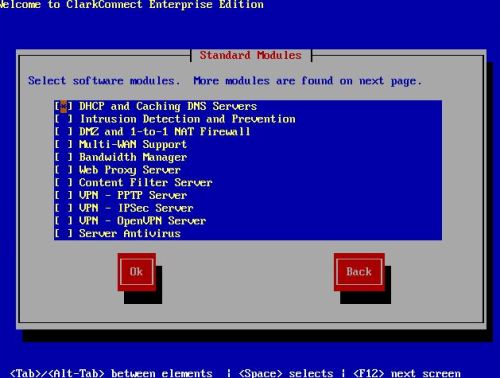
Task: Enable the Bandwidth Manager checkbox
Action: [x=63, y=157]
